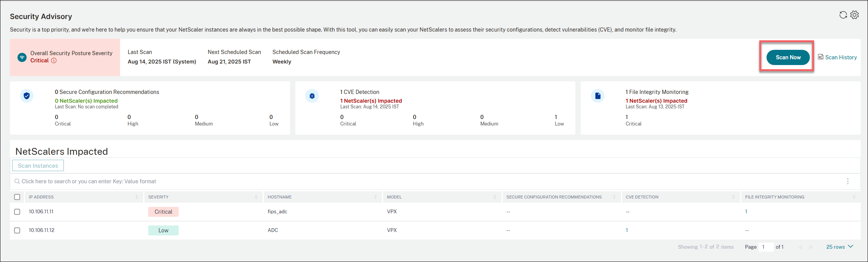Click the Aug 21, 2025 IST next scan date
Viewport: 868px width, 262px height.
229,62
